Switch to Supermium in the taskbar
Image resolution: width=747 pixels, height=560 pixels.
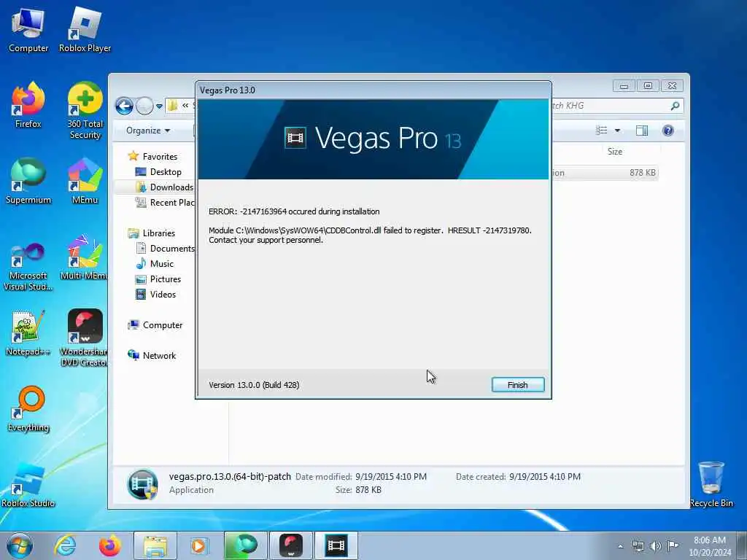point(246,545)
